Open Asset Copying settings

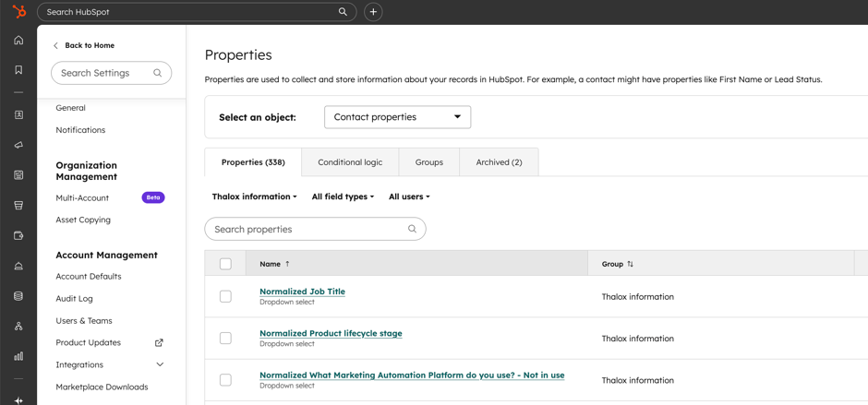83,220
